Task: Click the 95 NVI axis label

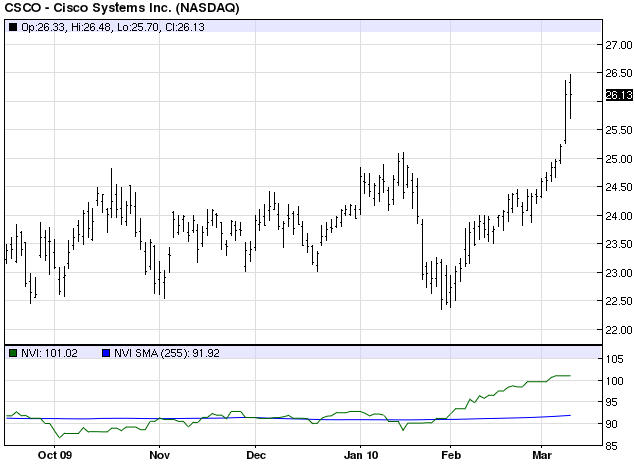Action: point(614,402)
